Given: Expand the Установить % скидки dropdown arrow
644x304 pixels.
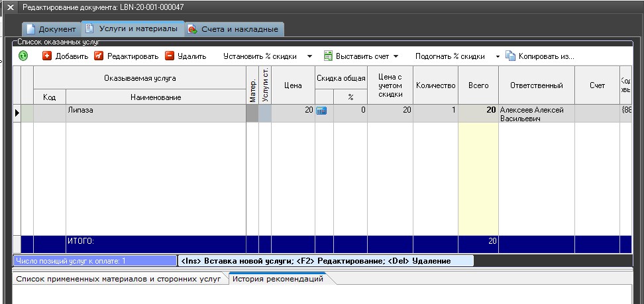Looking at the screenshot, I should [309, 56].
